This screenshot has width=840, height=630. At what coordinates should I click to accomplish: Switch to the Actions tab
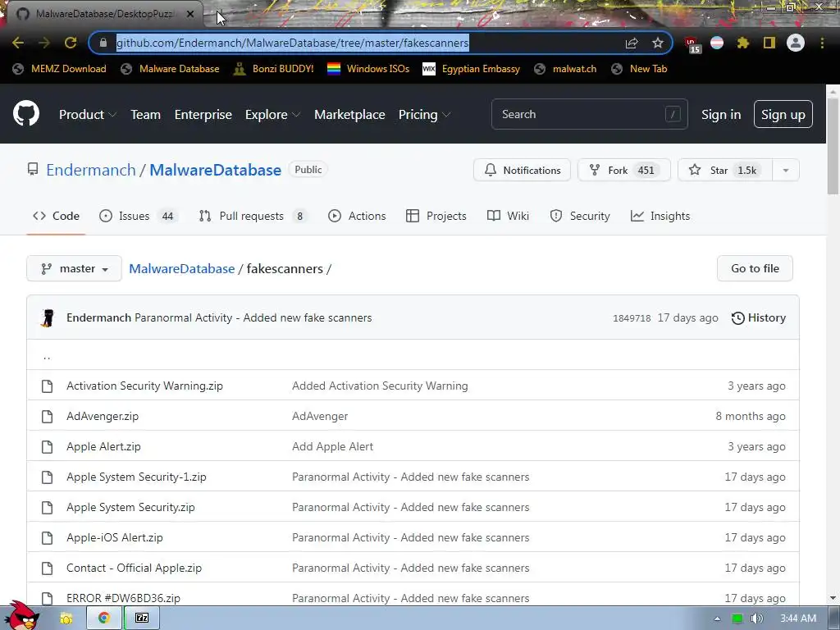click(x=357, y=216)
